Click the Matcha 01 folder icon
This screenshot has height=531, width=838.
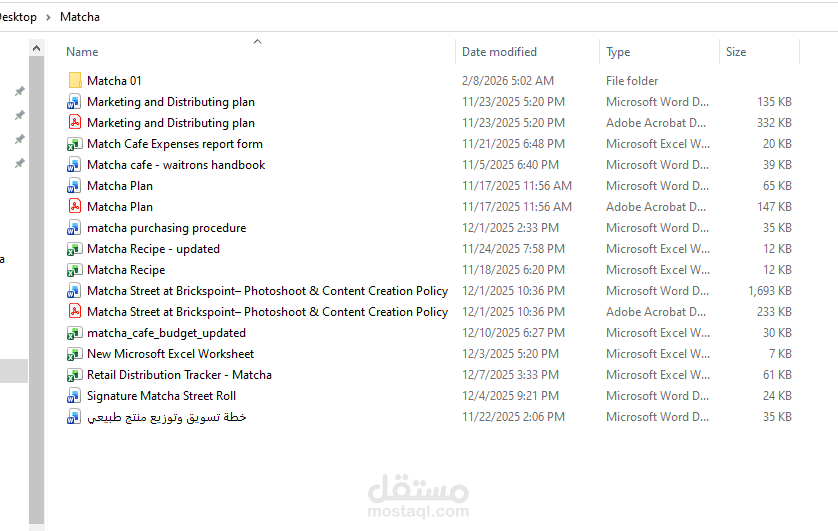pyautogui.click(x=74, y=81)
